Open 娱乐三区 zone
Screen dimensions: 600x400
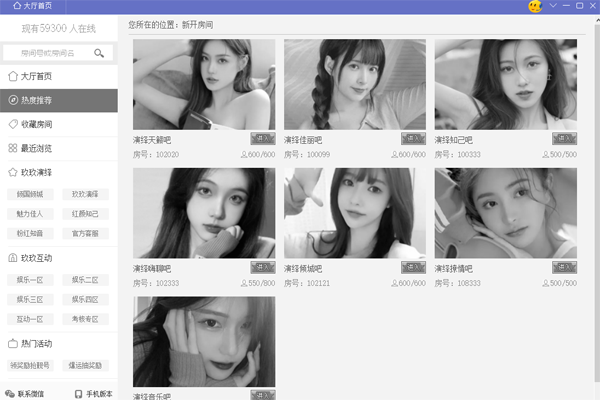pyautogui.click(x=30, y=299)
